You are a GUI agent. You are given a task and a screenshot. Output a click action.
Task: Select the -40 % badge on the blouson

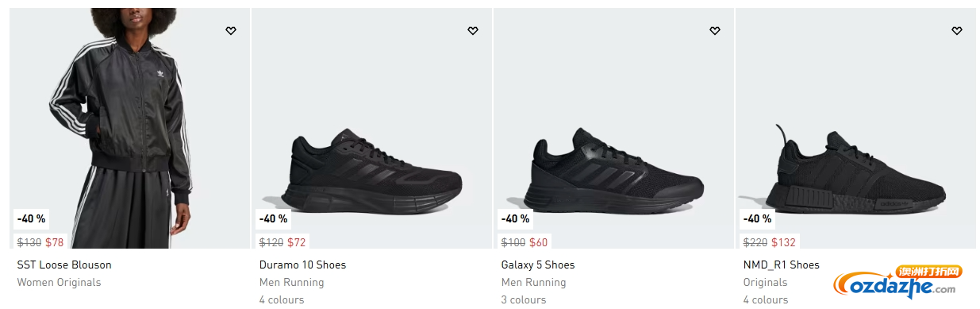(x=32, y=218)
